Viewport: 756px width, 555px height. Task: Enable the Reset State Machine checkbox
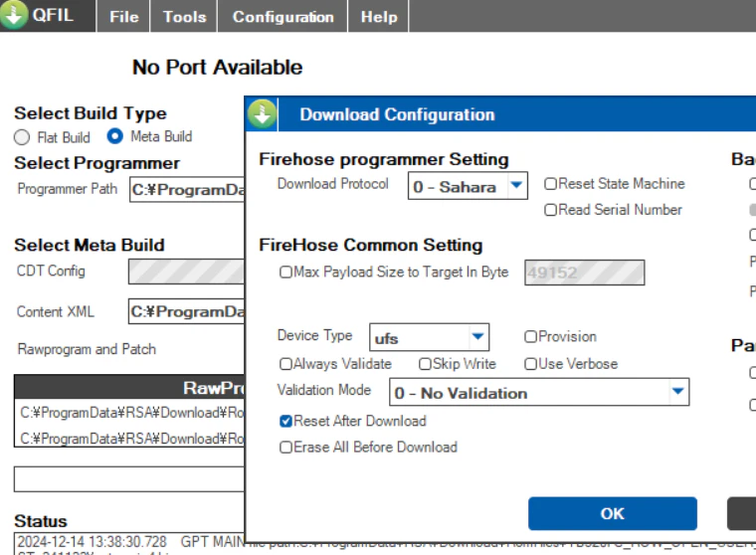pos(550,184)
